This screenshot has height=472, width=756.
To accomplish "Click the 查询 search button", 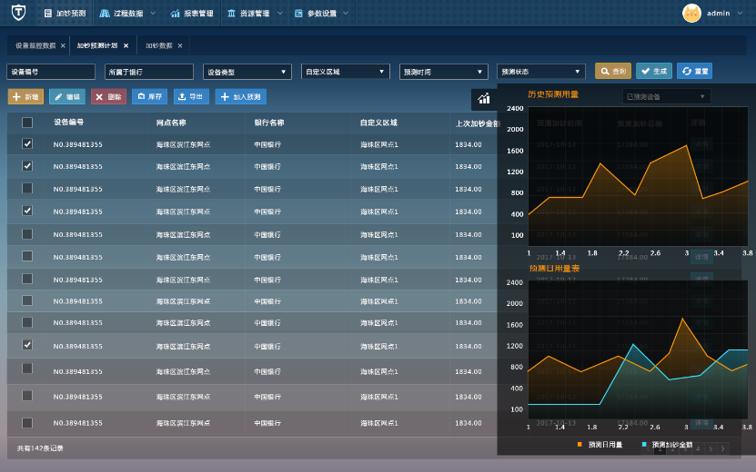I will [x=613, y=71].
